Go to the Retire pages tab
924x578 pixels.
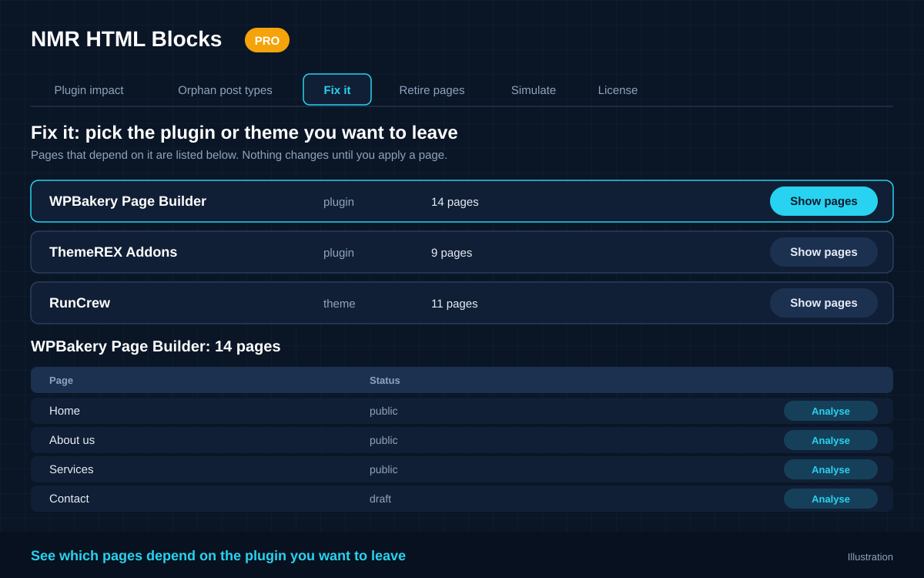pyautogui.click(x=432, y=90)
